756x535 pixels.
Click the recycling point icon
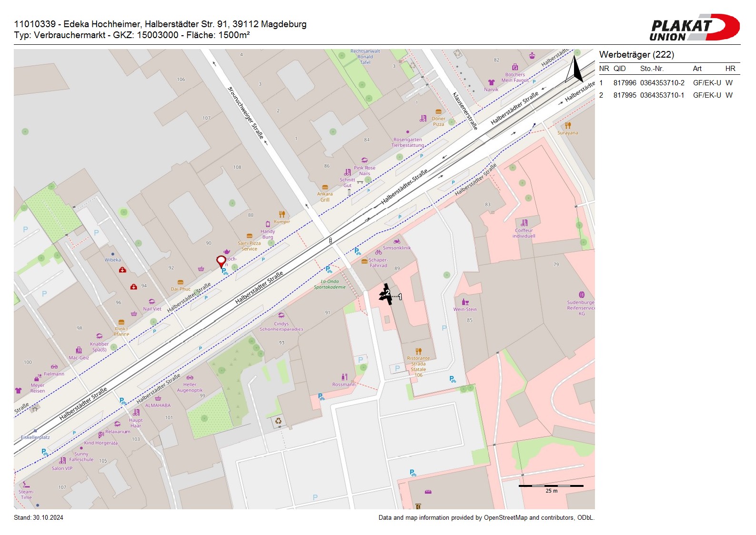click(278, 421)
